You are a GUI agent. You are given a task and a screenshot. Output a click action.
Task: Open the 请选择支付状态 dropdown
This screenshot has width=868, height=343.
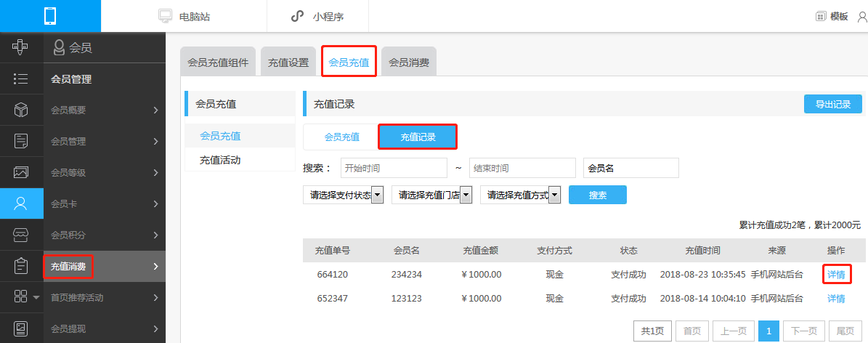pyautogui.click(x=344, y=195)
